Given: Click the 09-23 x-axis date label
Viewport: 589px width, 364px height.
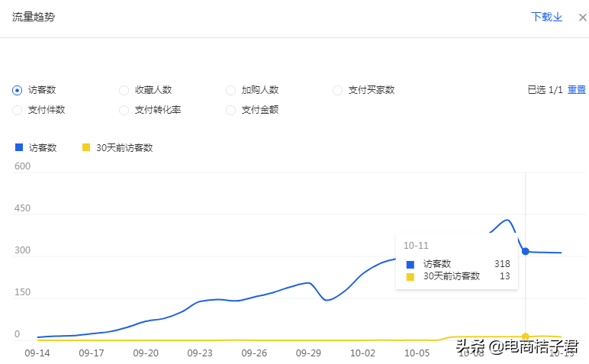Looking at the screenshot, I should coord(200,353).
